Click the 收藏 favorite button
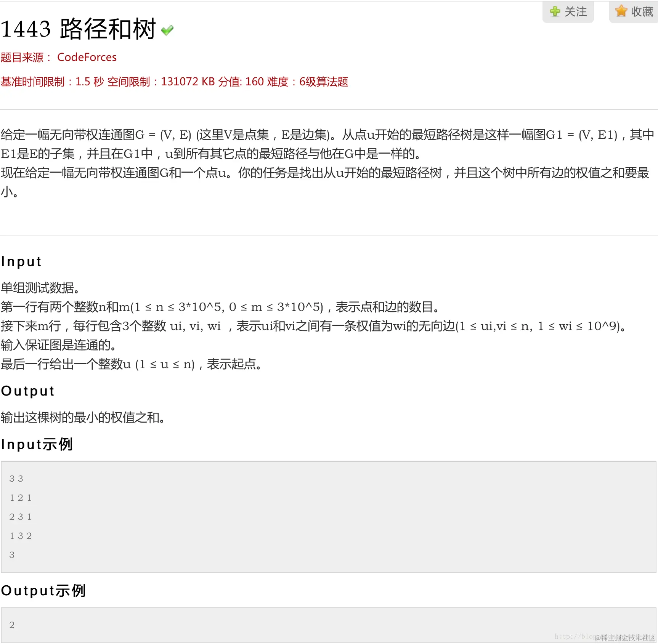Viewport: 658px width, 644px height. click(634, 11)
